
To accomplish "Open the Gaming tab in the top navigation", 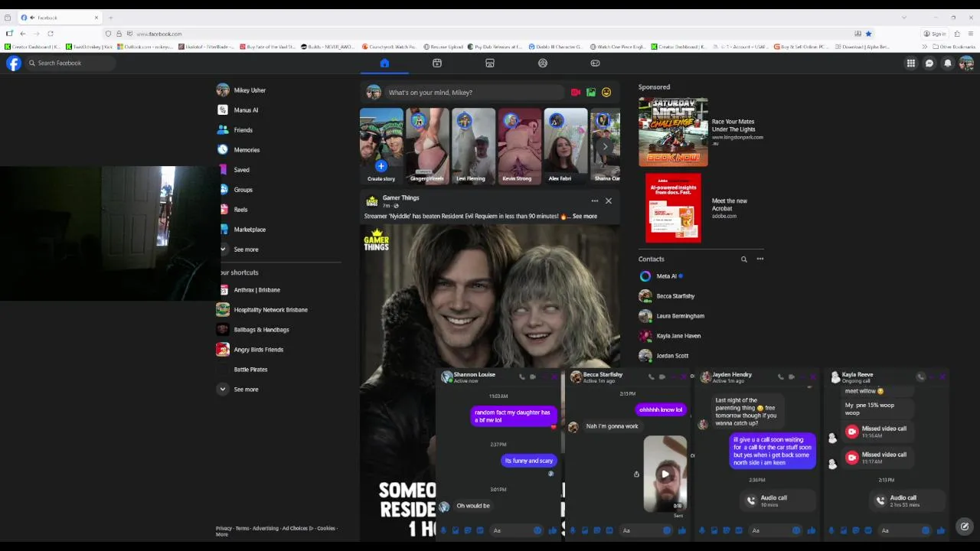I will coord(595,63).
